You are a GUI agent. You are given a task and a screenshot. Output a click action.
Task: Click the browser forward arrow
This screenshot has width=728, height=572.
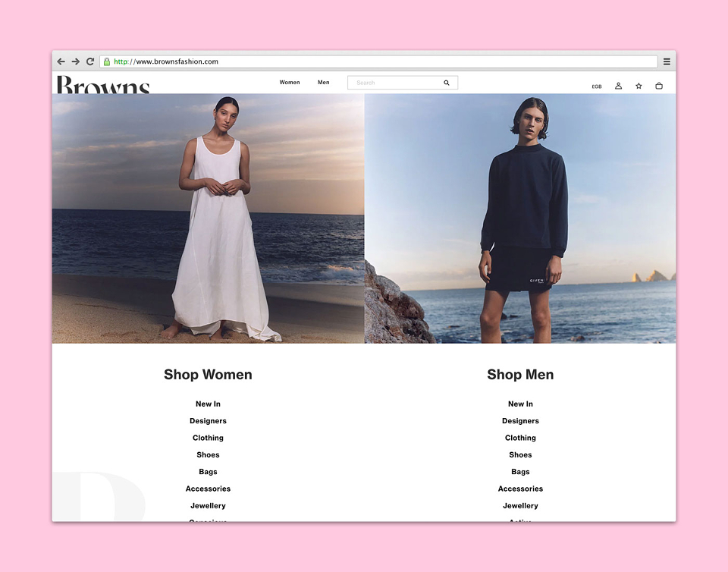(x=75, y=61)
